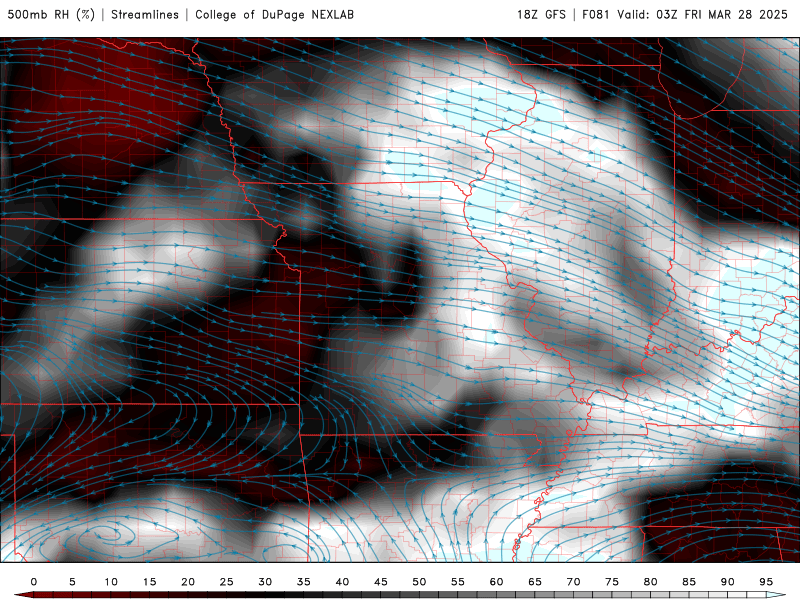The width and height of the screenshot is (800, 600).
Task: Click the streamline swirl center on the map
Action: (109, 535)
